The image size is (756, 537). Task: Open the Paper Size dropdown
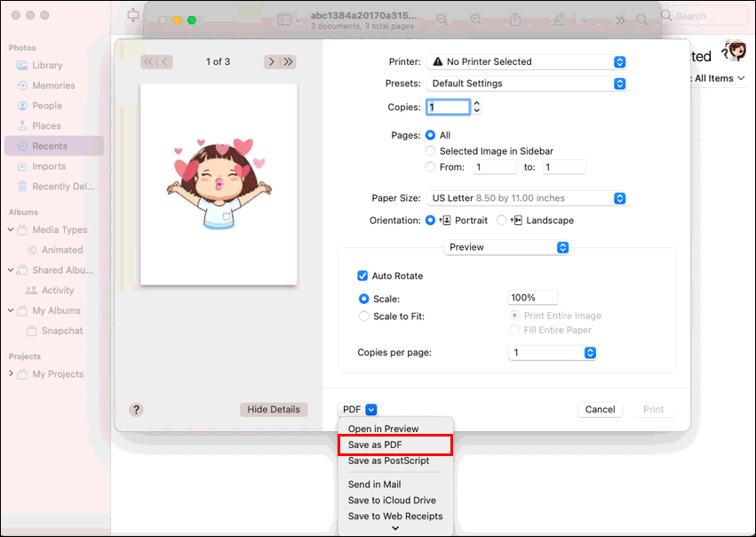pos(527,198)
